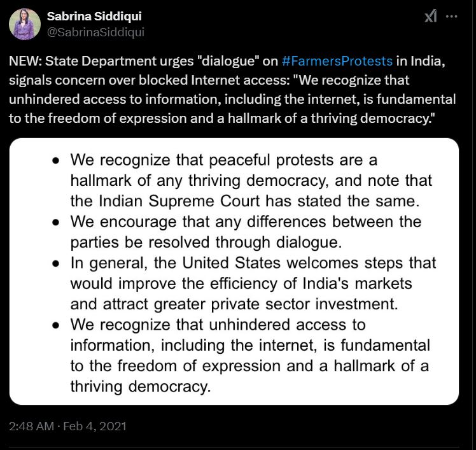Screen dimensions: 476x450
Task: Click the 'signals concern over blocked Internet access' text
Action: [x=150, y=80]
